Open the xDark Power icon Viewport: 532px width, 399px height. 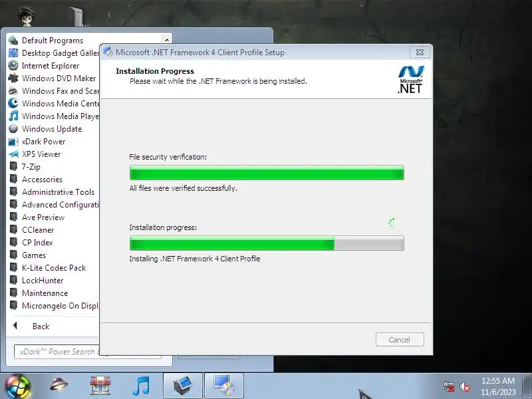(x=13, y=142)
